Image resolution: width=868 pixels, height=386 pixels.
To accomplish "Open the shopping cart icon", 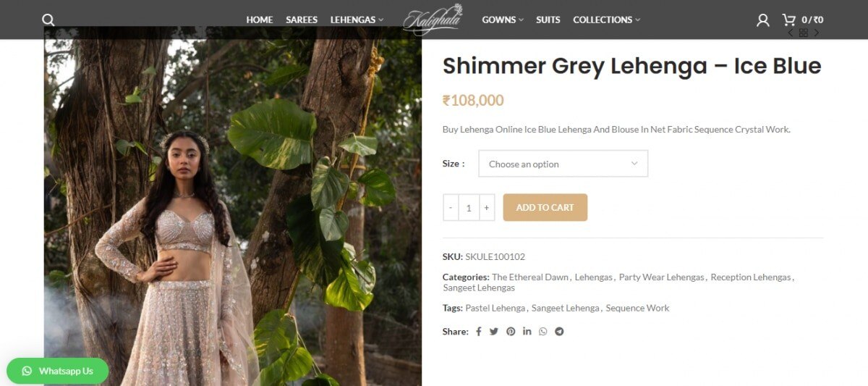I will pos(788,20).
